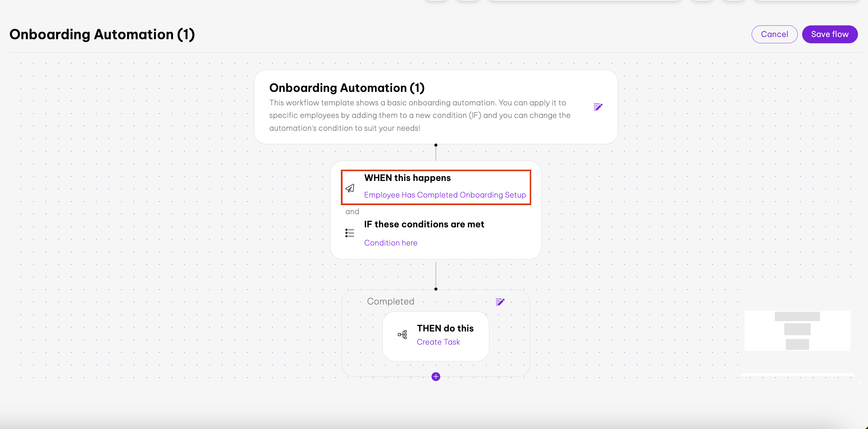Add a new step with the plus icon
Screen dimensions: 868x429
pos(436,376)
